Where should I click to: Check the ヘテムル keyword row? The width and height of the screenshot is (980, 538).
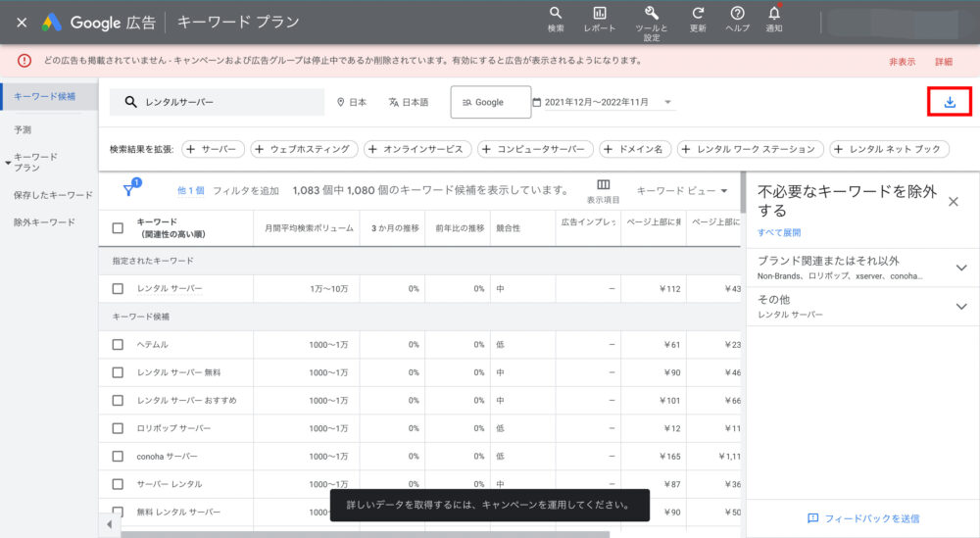(118, 344)
